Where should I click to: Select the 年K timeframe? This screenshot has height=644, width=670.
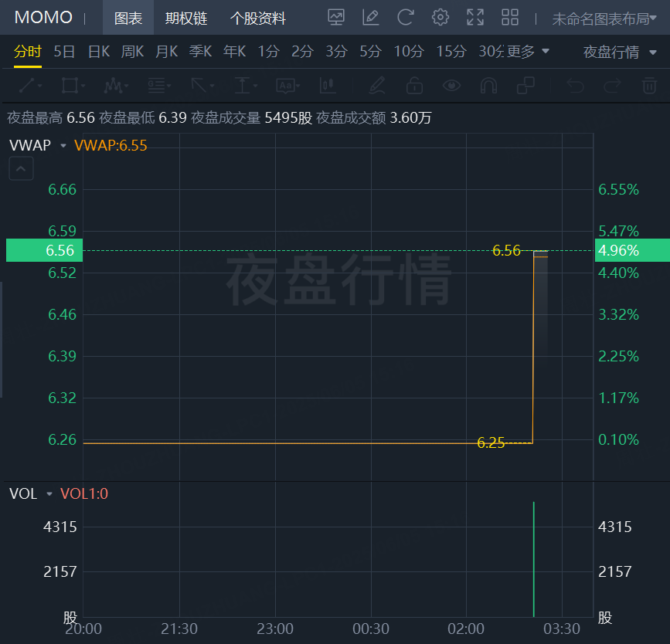[x=235, y=51]
